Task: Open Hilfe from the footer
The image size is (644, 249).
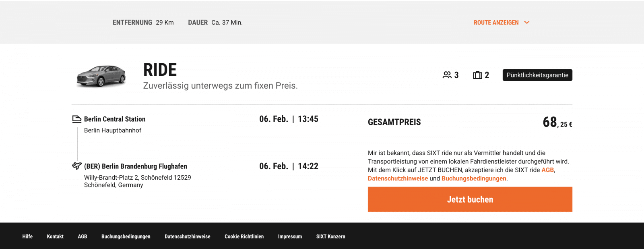Action: coord(27,237)
